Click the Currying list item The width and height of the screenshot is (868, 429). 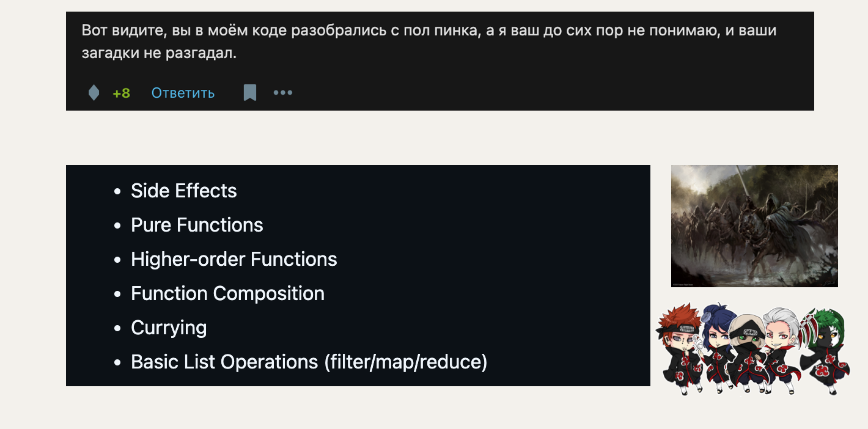[x=169, y=328]
